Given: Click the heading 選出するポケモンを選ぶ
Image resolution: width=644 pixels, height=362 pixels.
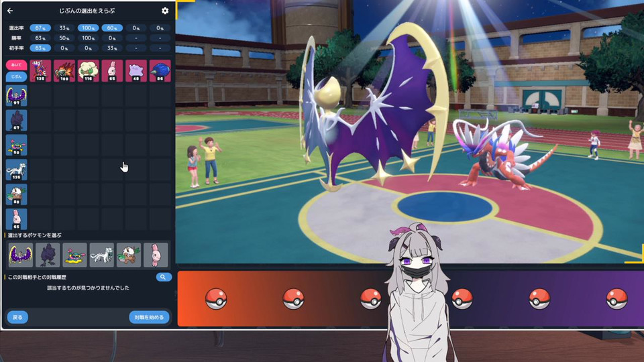Looking at the screenshot, I should [x=34, y=235].
